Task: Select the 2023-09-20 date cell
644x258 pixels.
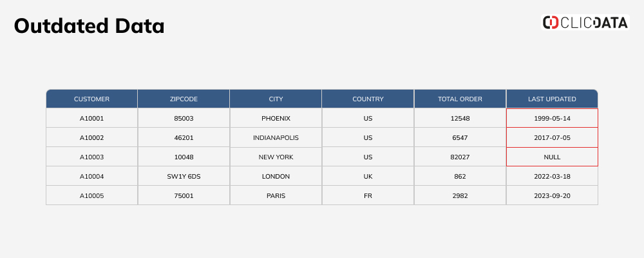Action: coord(552,195)
